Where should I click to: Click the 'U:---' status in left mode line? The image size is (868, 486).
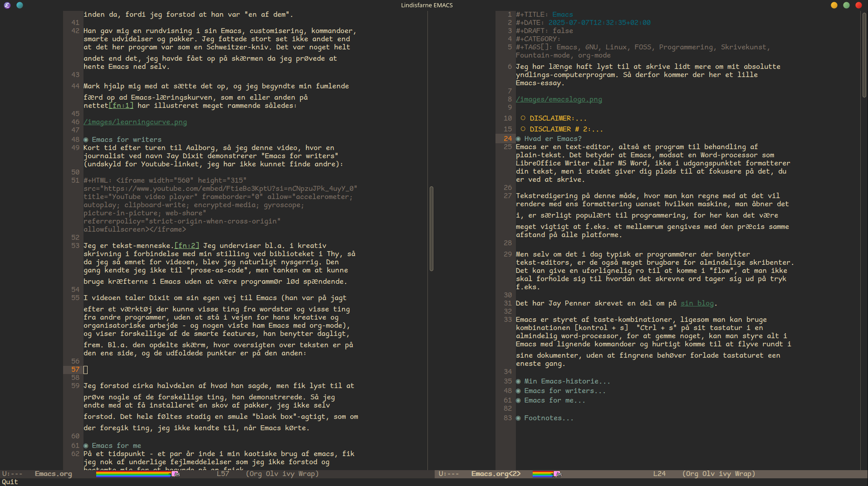point(12,474)
